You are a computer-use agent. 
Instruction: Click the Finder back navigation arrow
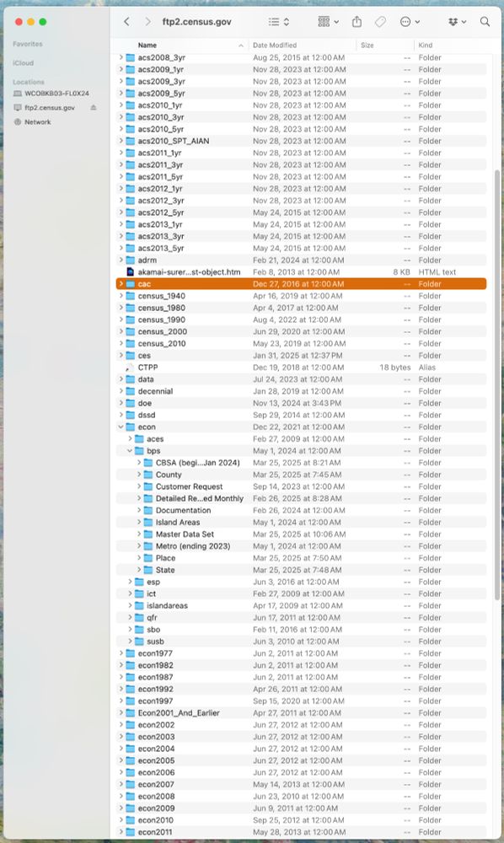(x=126, y=22)
